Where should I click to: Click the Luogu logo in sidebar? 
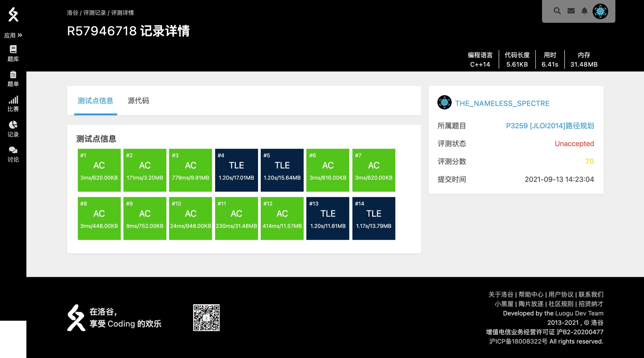click(x=13, y=14)
